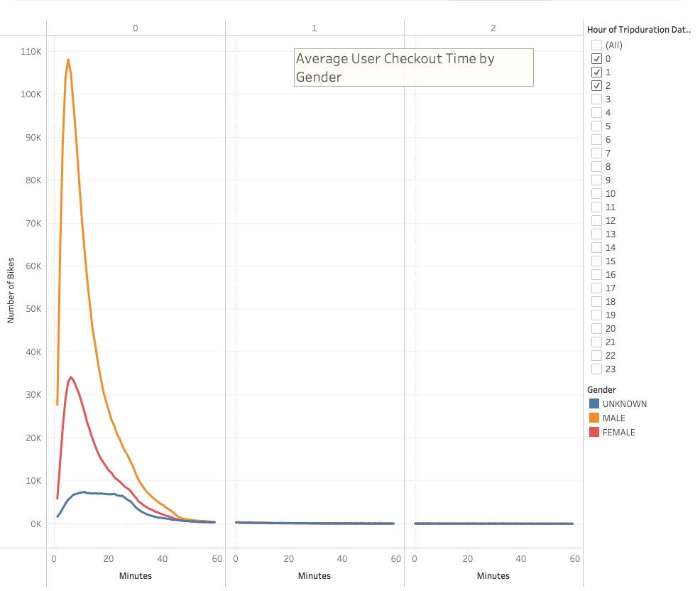Toggle hour 12 filter on

(x=596, y=221)
